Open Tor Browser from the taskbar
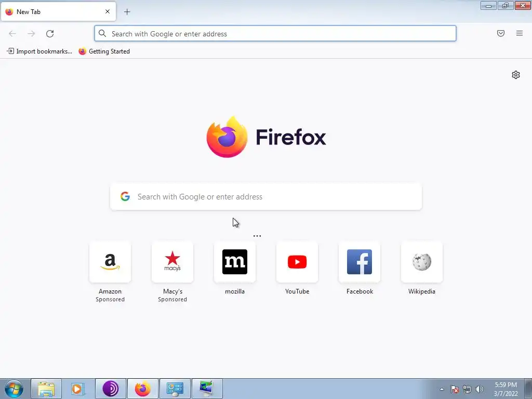This screenshot has height=399, width=532. pyautogui.click(x=111, y=389)
